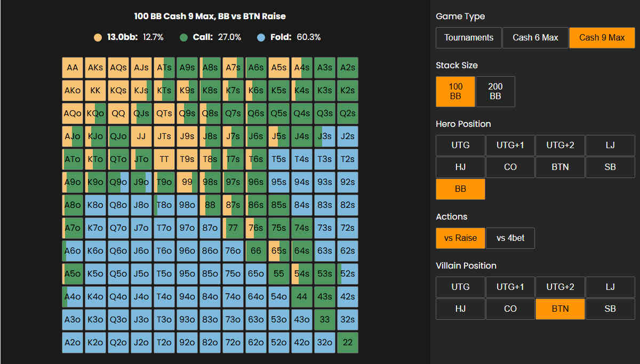
Task: Click the JTs hand cell
Action: tap(164, 136)
